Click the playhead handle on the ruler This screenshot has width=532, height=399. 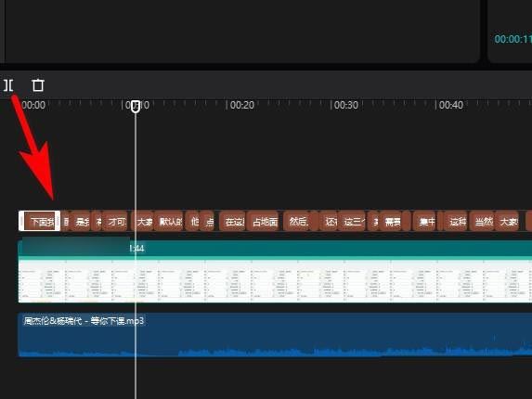click(136, 106)
